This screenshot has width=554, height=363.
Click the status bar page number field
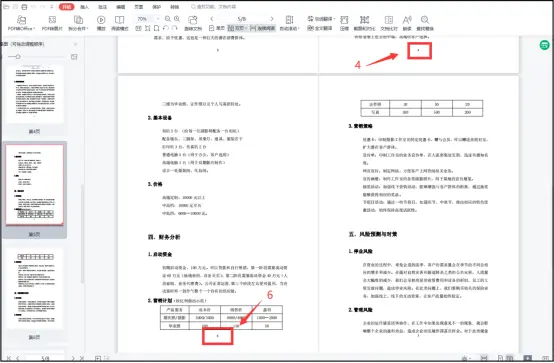[x=45, y=358]
